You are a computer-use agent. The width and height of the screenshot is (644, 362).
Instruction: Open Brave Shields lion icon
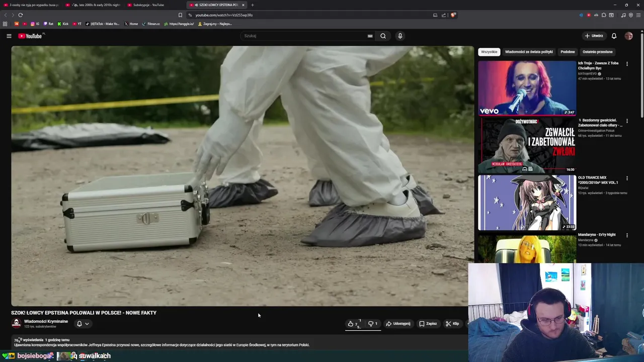(453, 15)
